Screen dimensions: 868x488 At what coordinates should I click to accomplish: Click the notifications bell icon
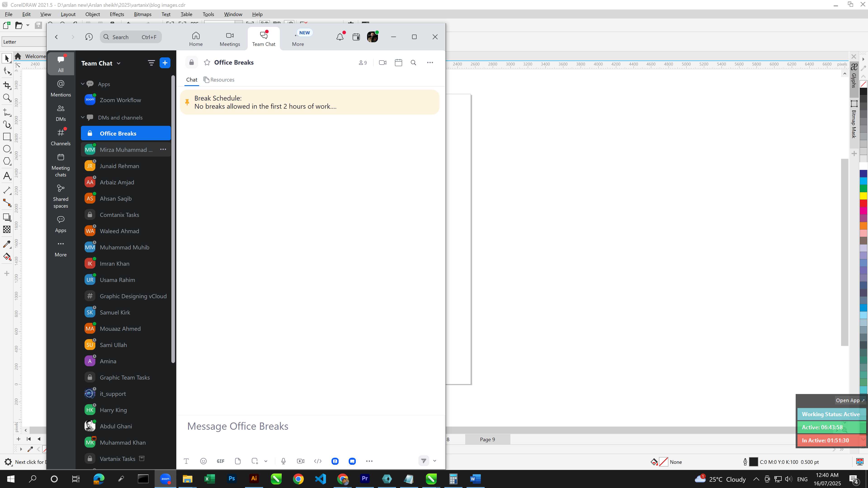click(x=340, y=37)
